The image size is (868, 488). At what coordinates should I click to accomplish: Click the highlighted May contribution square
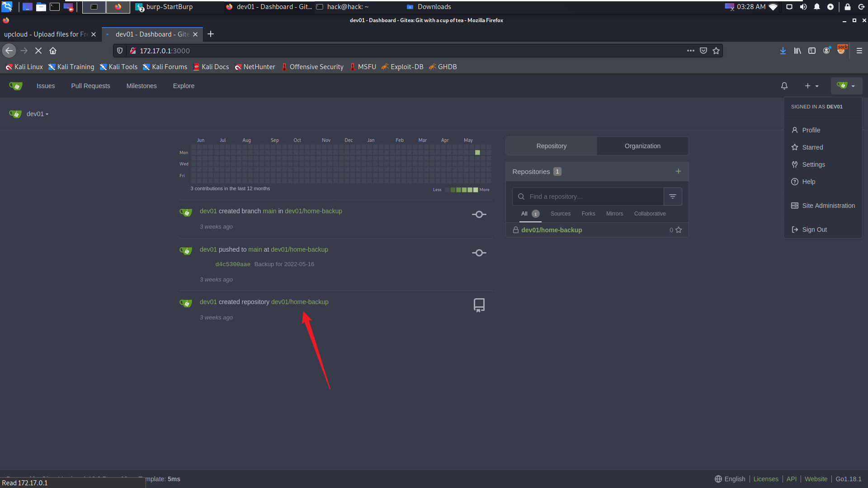477,153
